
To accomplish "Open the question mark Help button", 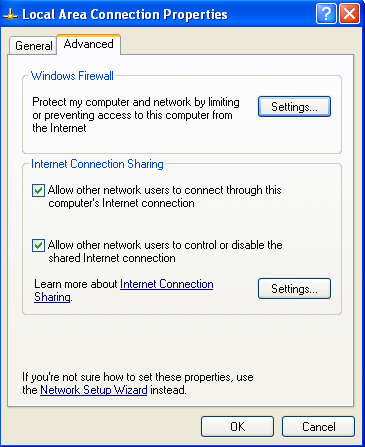I will click(326, 14).
